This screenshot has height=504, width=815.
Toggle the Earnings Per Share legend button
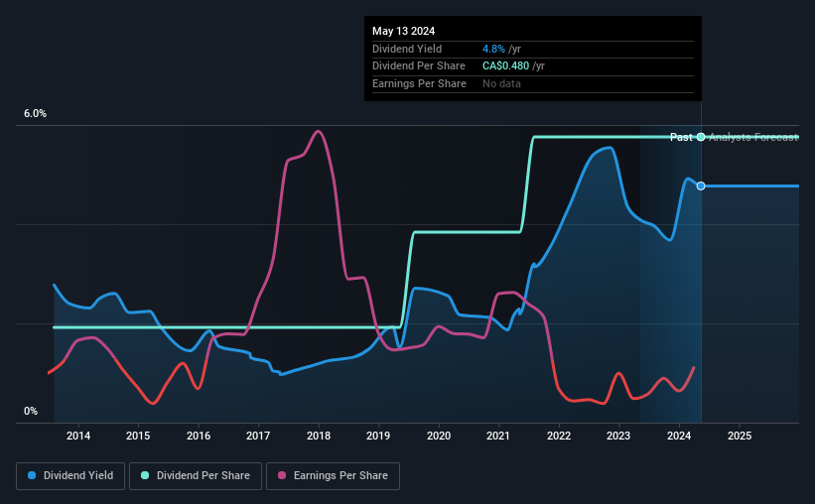point(333,476)
